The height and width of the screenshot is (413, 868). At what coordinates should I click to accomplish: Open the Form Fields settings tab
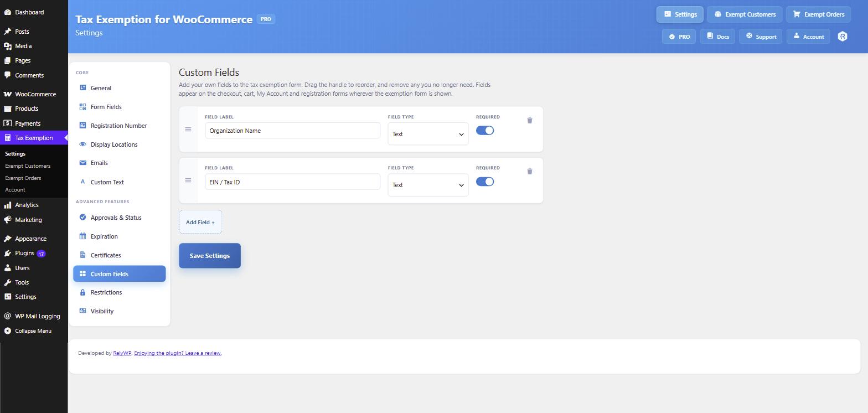point(120,107)
